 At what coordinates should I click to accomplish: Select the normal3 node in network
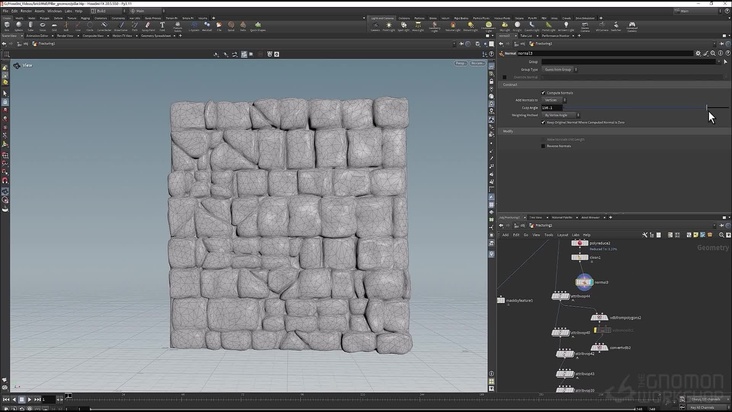584,282
